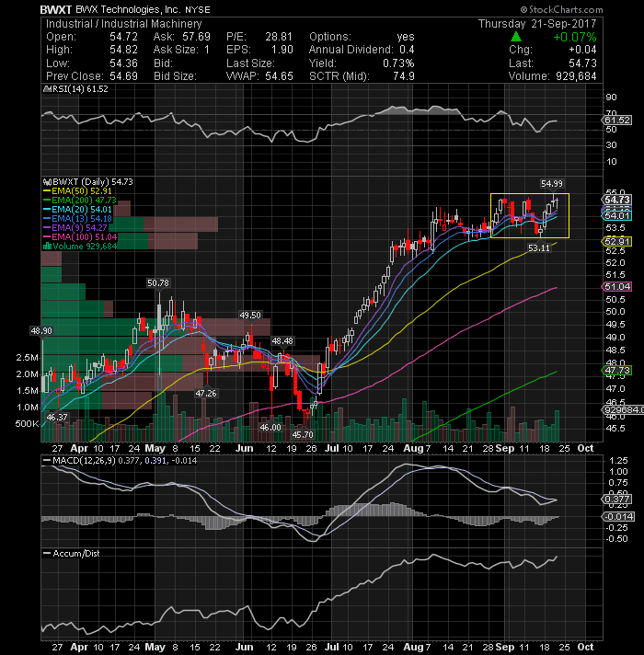Viewport: 644px width, 655px height.
Task: Click the RSI 61.52 axis value tag
Action: [x=617, y=121]
